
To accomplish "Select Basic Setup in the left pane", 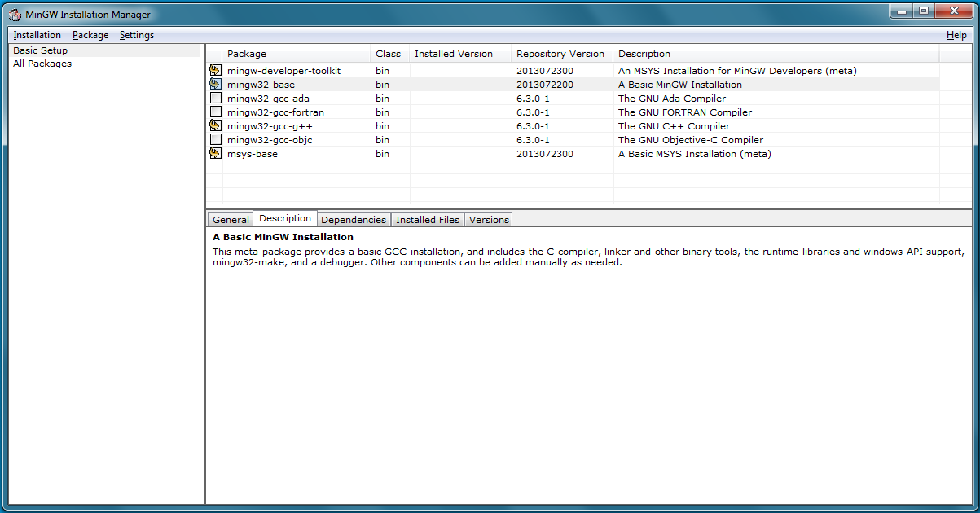I will tap(40, 50).
